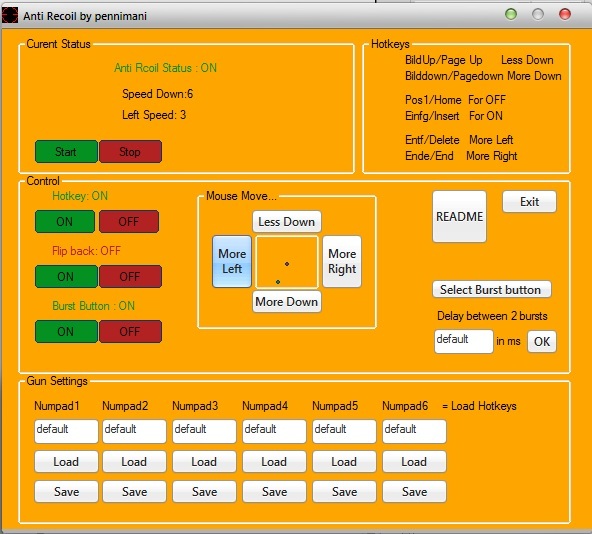Screen dimensions: 592x534
Task: Focus the burst delay ms field
Action: [x=464, y=341]
